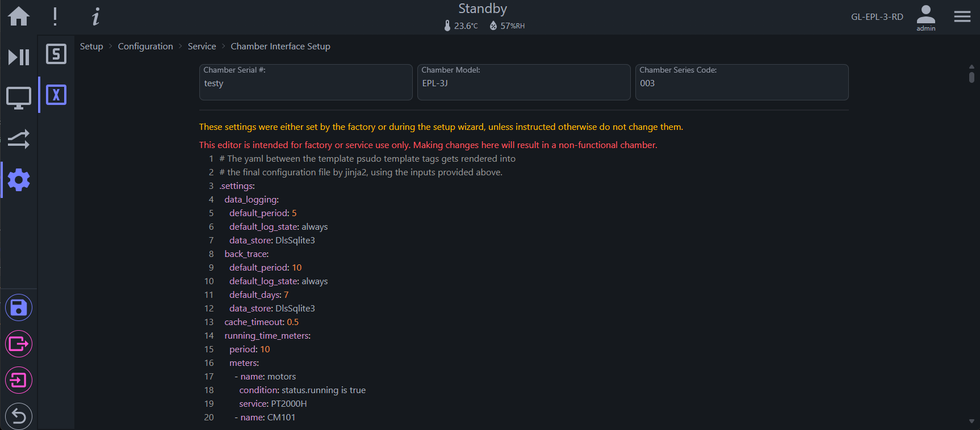Screen dimensions: 980x430
Task: Go to the Home screen icon
Action: [19, 16]
